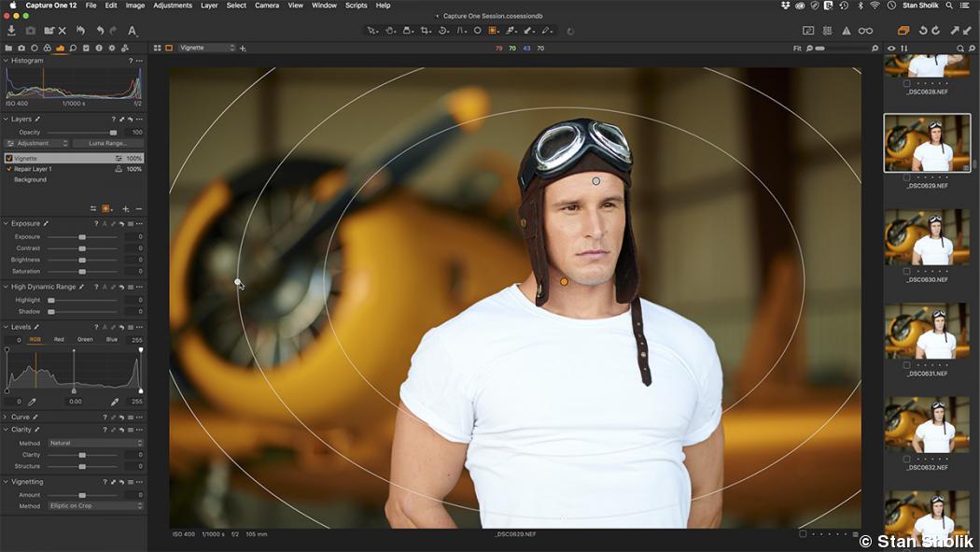Click the Delete X toolbar icon

tap(62, 30)
